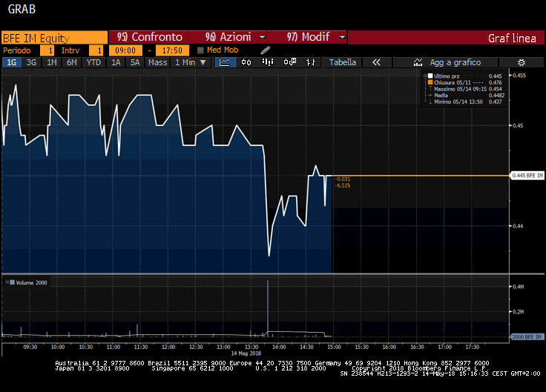The image size is (546, 392).
Task: Select the line chart type icon
Action: 225,62
